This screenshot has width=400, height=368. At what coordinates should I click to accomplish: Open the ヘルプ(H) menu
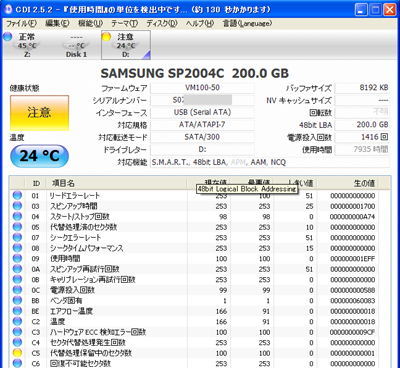click(200, 24)
